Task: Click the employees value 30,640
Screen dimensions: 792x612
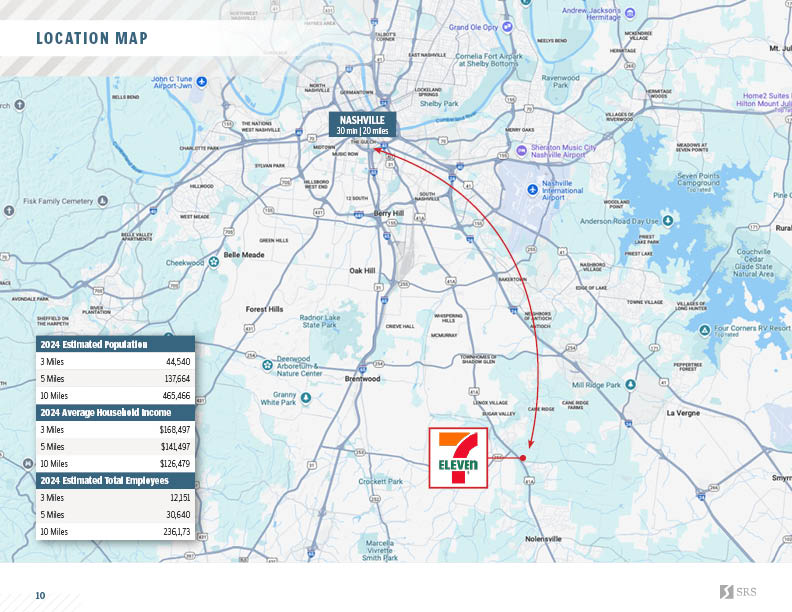Action: (x=178, y=515)
